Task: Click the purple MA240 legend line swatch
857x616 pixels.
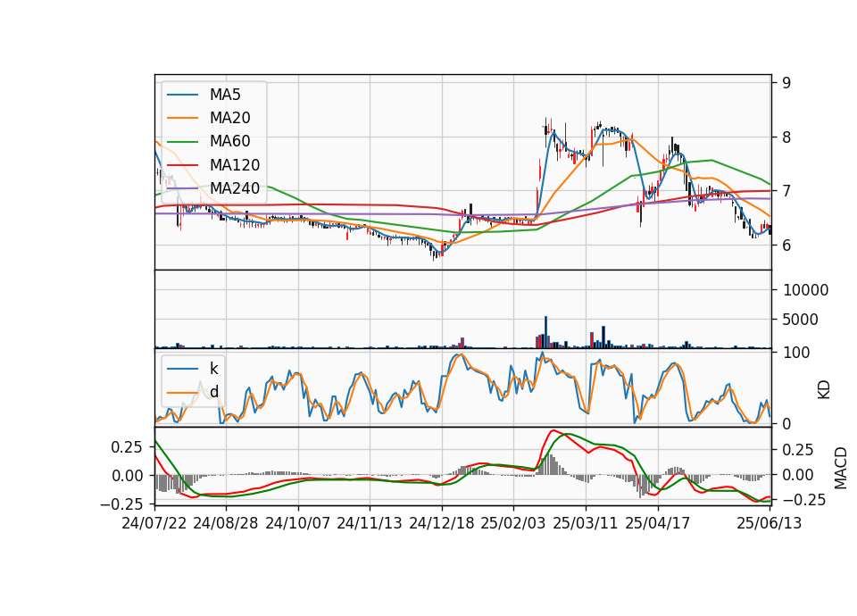Action: 182,188
